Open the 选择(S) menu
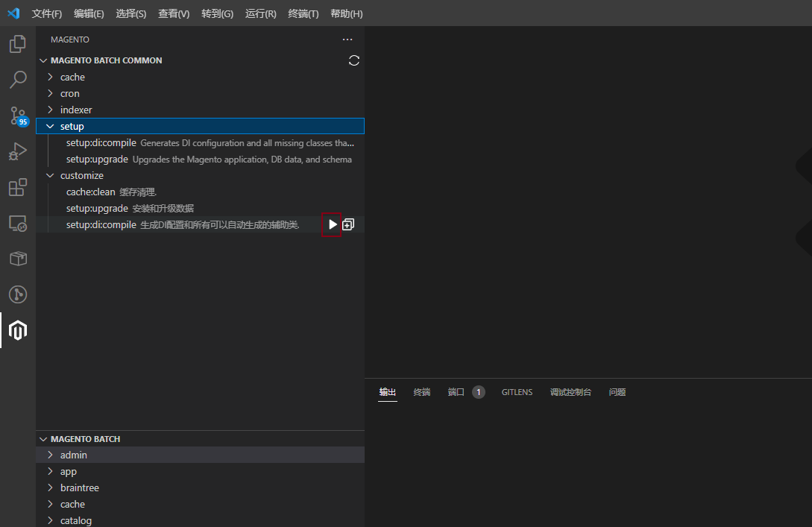 click(130, 13)
